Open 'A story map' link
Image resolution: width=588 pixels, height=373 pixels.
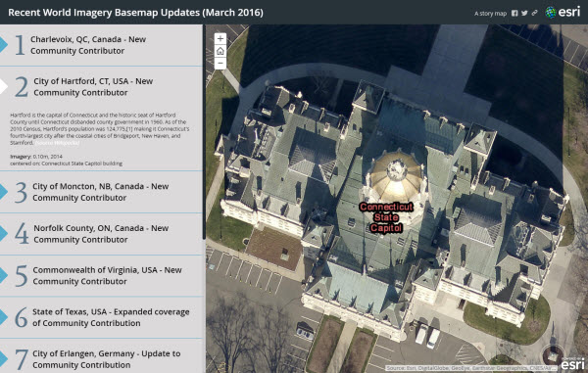tap(490, 14)
